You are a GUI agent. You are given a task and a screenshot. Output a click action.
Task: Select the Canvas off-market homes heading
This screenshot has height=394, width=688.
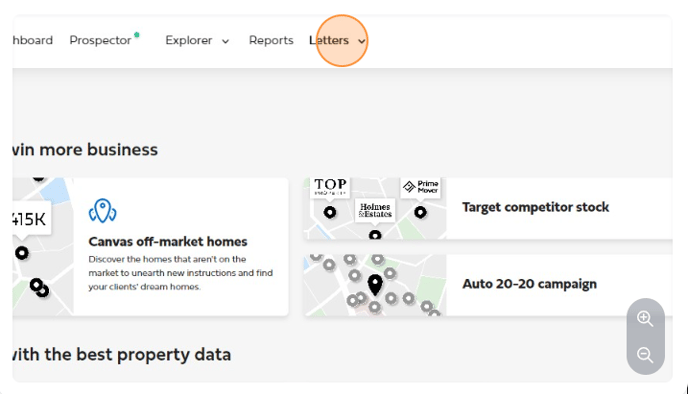point(168,241)
